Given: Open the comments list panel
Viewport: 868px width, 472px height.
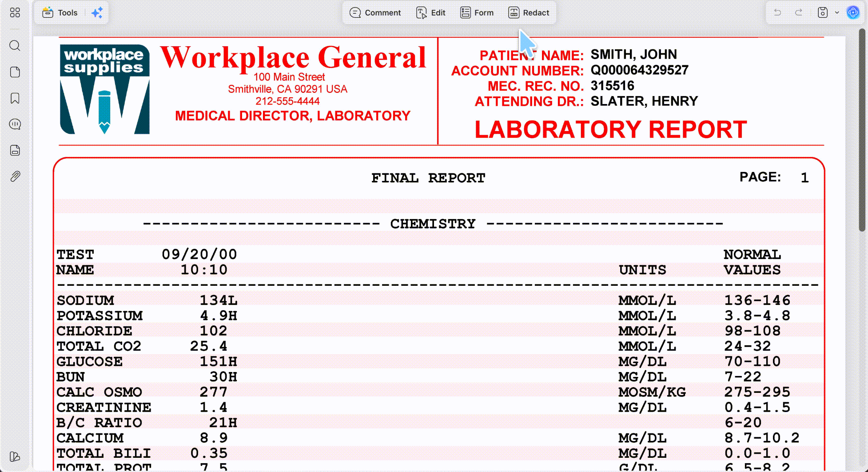Looking at the screenshot, I should coord(15,124).
